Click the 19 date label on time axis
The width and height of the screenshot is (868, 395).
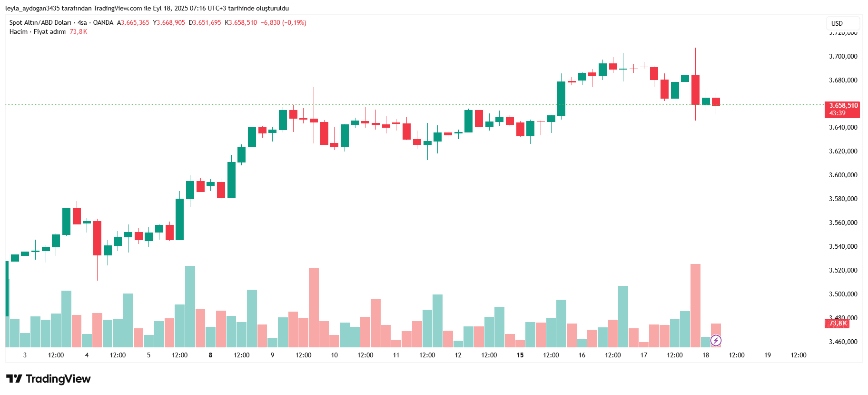[768, 355]
